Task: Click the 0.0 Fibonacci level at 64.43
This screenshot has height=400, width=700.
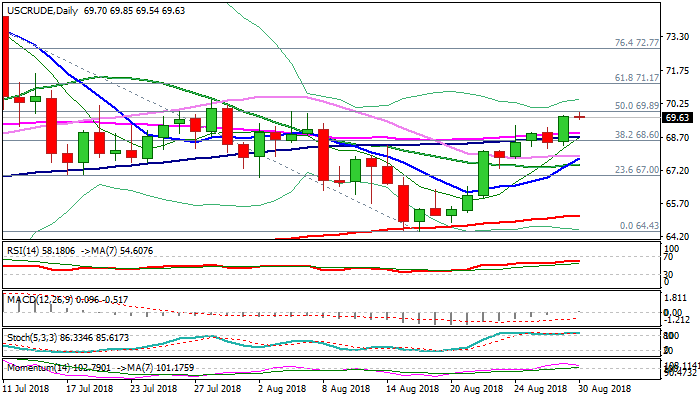Action: pyautogui.click(x=636, y=225)
